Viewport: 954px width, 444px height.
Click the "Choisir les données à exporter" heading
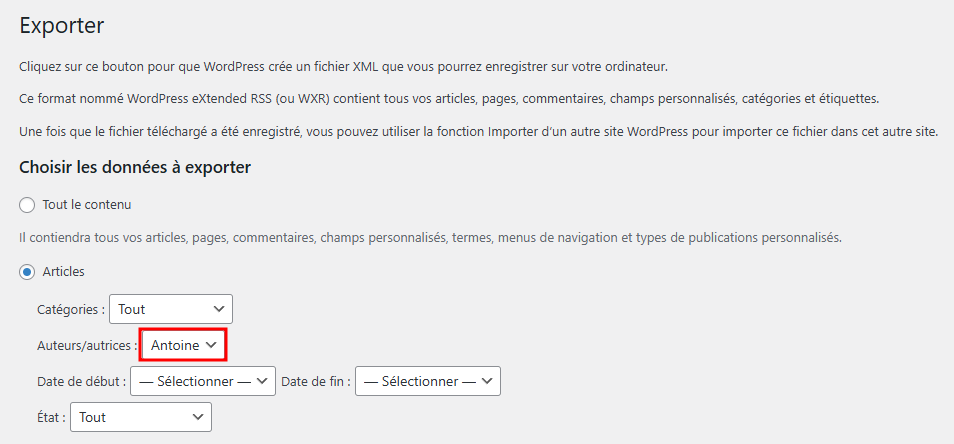pyautogui.click(x=135, y=167)
